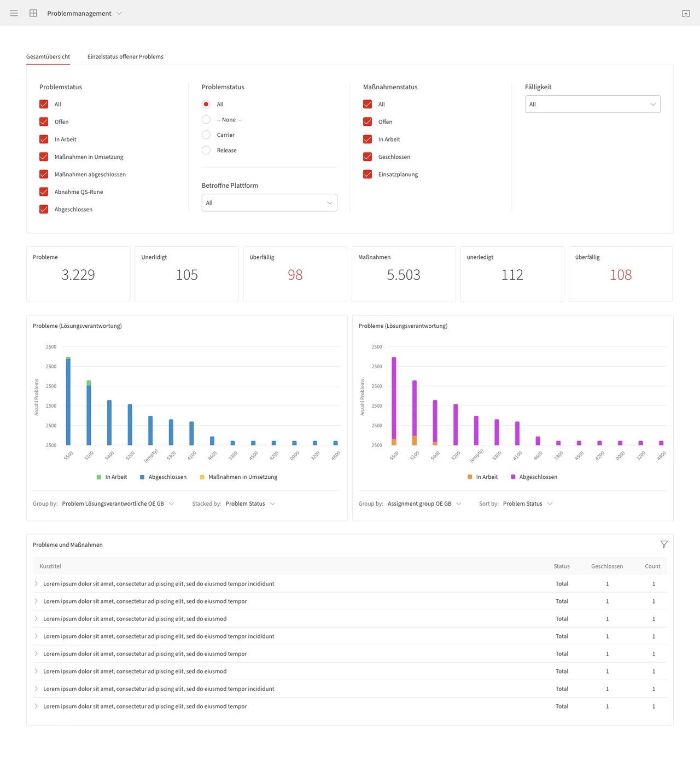This screenshot has width=700, height=770.
Task: Uncheck the Einsatzplanung checkbox
Action: tap(367, 175)
